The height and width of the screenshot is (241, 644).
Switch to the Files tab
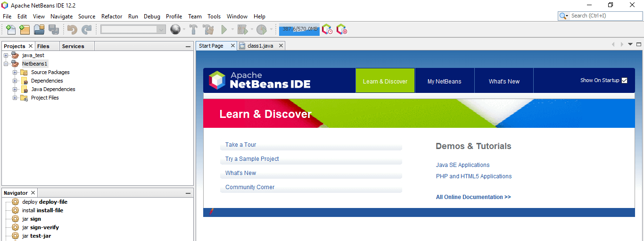(43, 46)
